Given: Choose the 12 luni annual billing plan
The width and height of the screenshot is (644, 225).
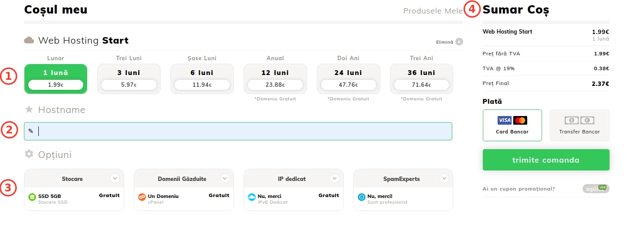Looking at the screenshot, I should click(x=275, y=79).
